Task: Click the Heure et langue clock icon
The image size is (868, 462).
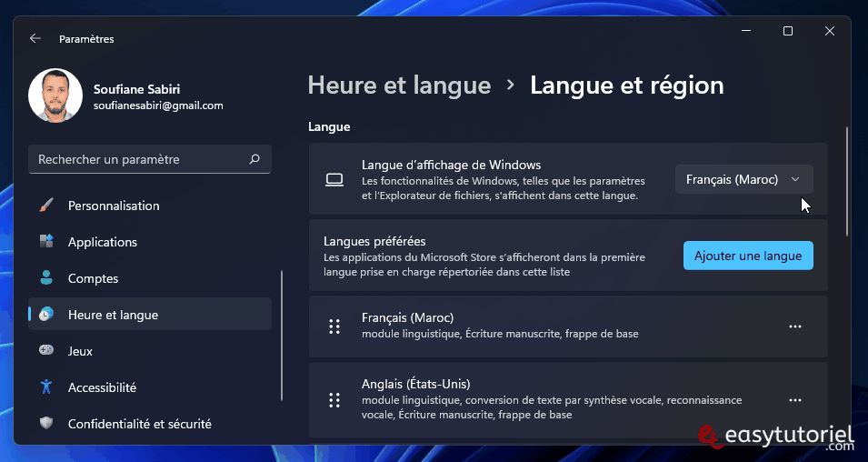Action: (x=46, y=315)
